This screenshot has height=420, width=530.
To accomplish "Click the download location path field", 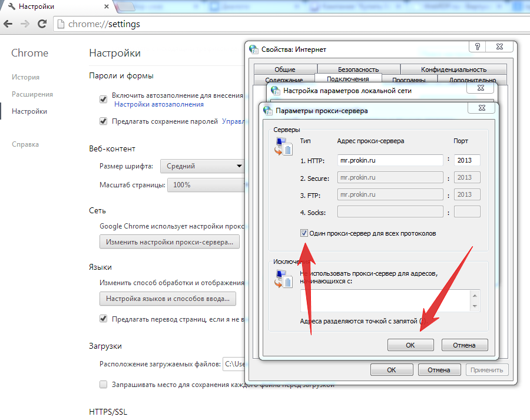I will tap(234, 364).
